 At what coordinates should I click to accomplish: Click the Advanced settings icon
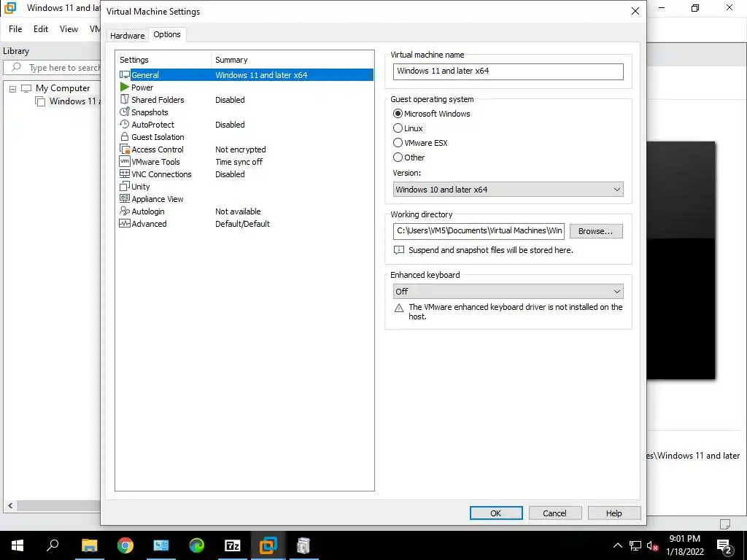click(124, 223)
